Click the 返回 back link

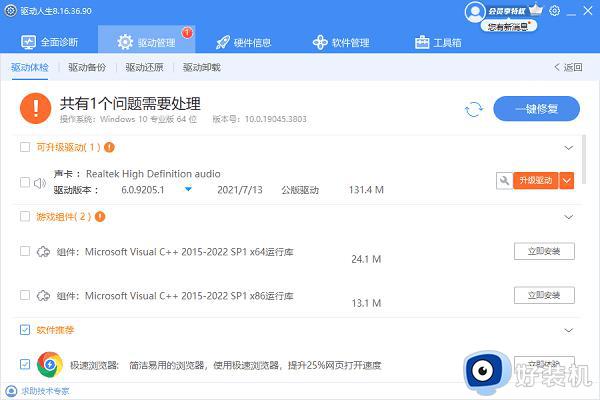568,67
